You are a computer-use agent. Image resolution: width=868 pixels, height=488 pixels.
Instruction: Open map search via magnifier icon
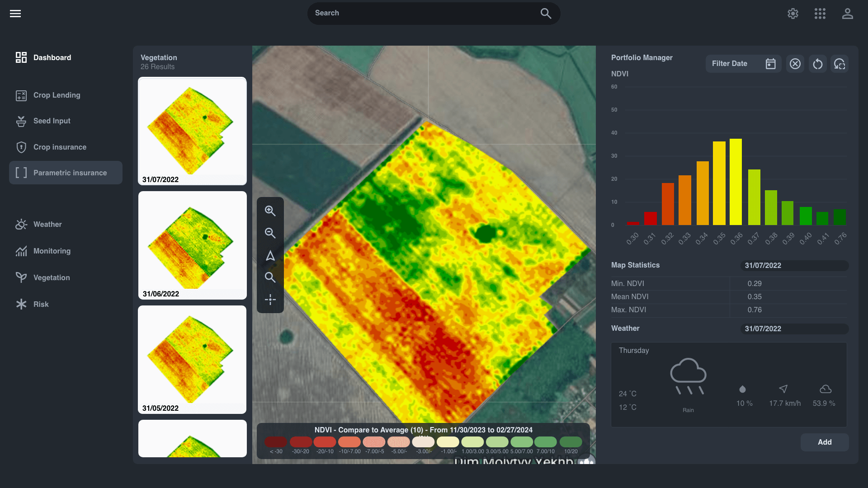pos(270,277)
